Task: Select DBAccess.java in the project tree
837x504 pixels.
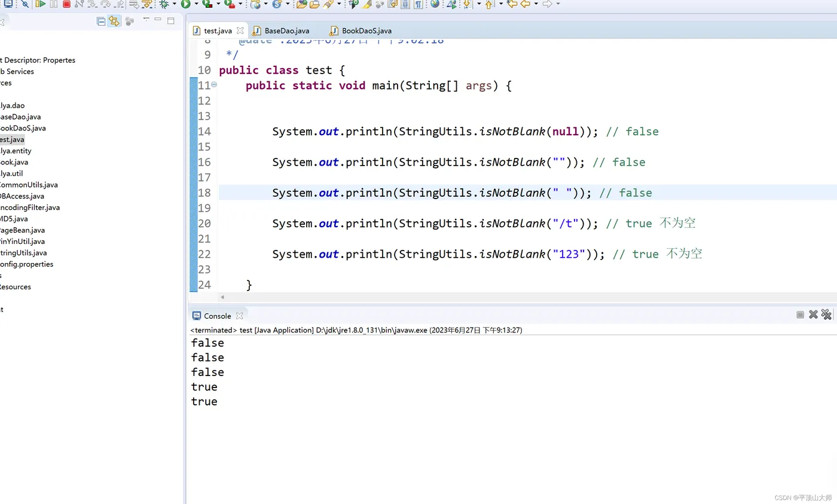Action: click(22, 196)
